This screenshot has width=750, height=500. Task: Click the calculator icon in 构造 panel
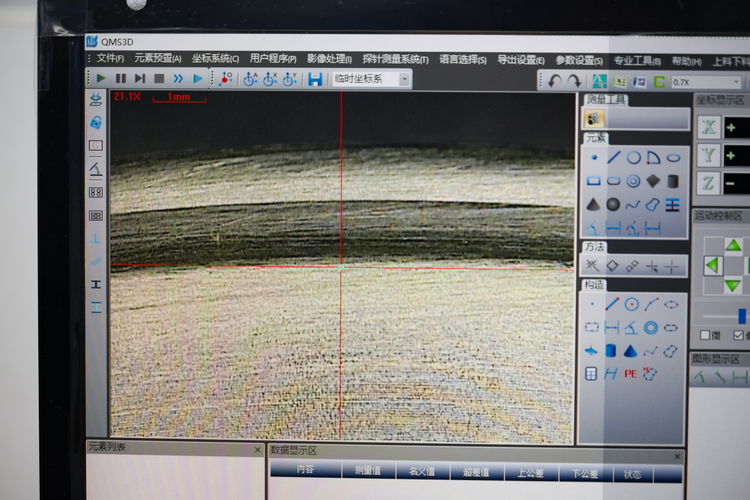591,373
